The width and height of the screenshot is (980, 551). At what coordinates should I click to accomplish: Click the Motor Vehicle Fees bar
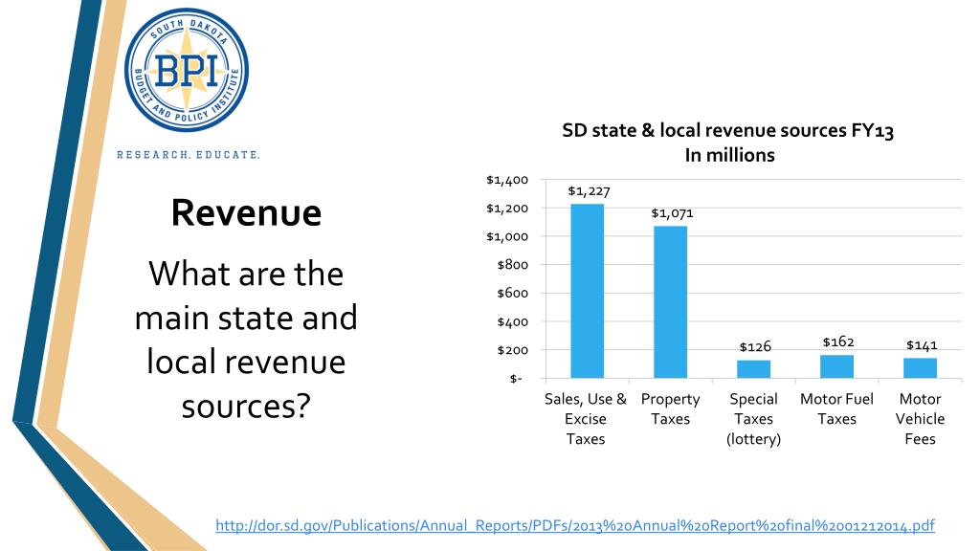920,368
